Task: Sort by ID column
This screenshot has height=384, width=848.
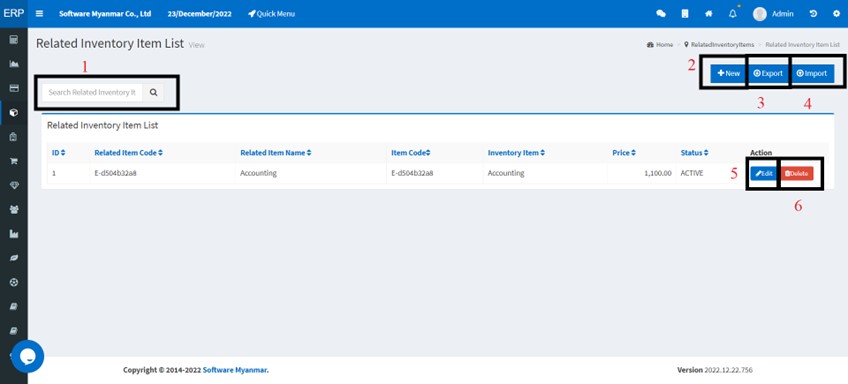Action: pyautogui.click(x=58, y=153)
